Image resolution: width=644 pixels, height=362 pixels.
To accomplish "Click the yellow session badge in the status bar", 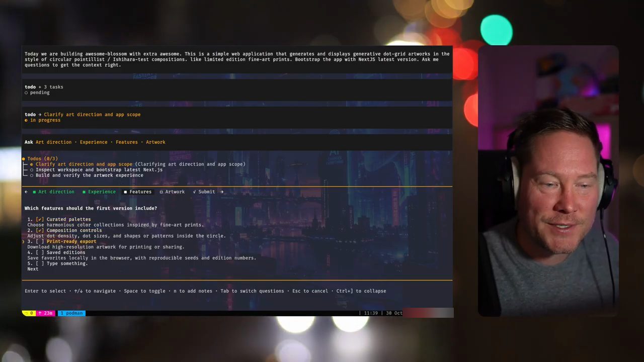I will [x=29, y=313].
